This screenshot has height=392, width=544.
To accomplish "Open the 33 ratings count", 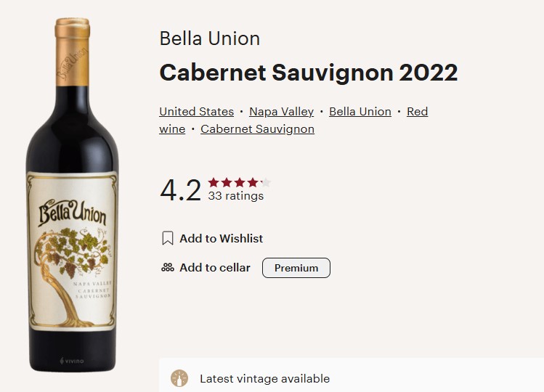I will click(x=236, y=196).
